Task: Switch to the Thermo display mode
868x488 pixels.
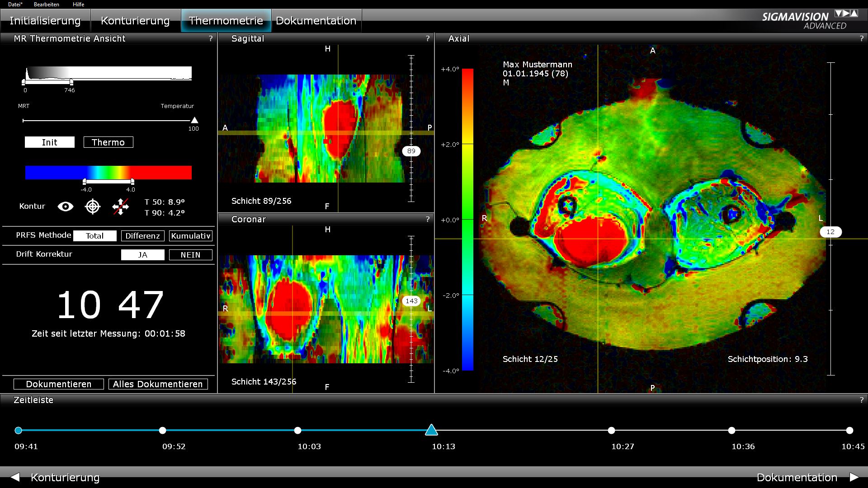Action: tap(108, 142)
